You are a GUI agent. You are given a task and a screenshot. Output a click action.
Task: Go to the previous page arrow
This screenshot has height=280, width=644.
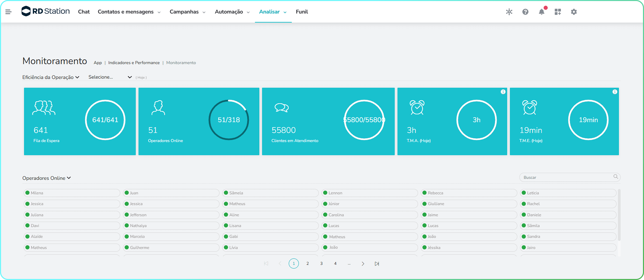pos(280,264)
